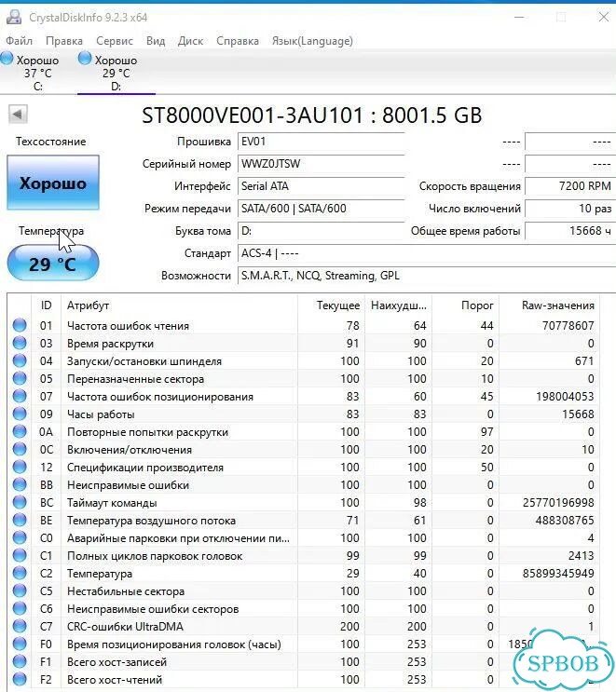The width and height of the screenshot is (616, 692).
Task: Click the total work time 15668 ч
Action: point(570,231)
